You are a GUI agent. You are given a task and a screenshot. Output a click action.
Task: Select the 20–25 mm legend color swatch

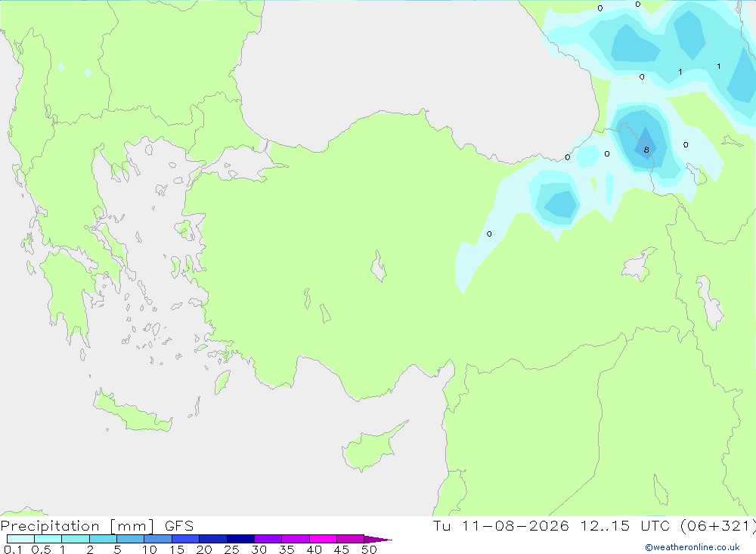coord(213,539)
